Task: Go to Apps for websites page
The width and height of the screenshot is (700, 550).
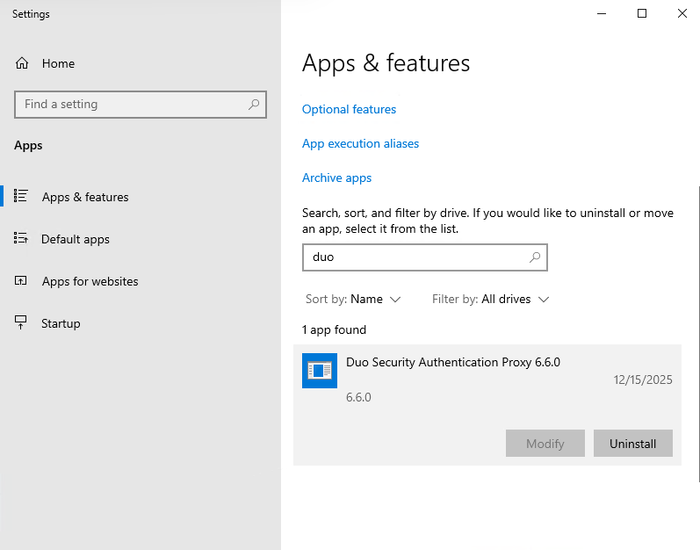Action: pos(89,281)
